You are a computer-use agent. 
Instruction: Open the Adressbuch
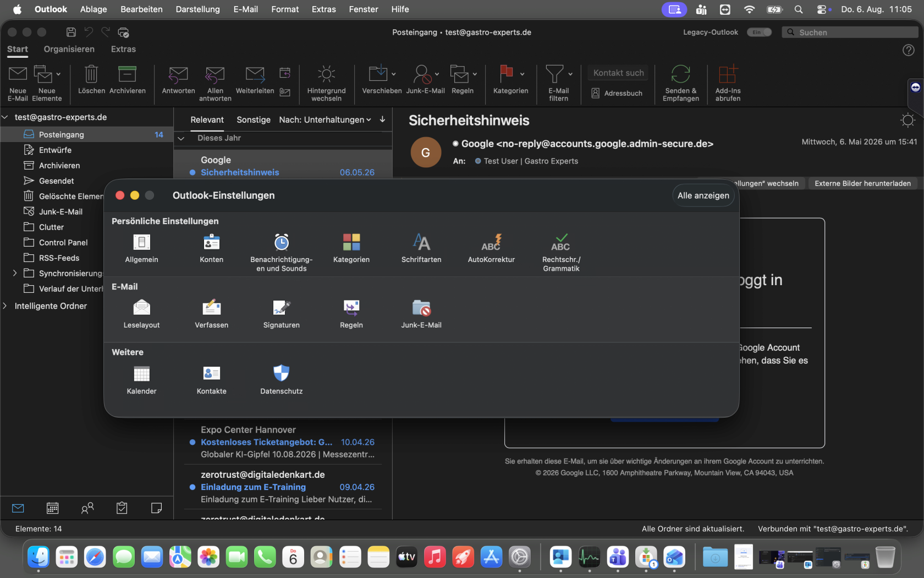point(617,94)
